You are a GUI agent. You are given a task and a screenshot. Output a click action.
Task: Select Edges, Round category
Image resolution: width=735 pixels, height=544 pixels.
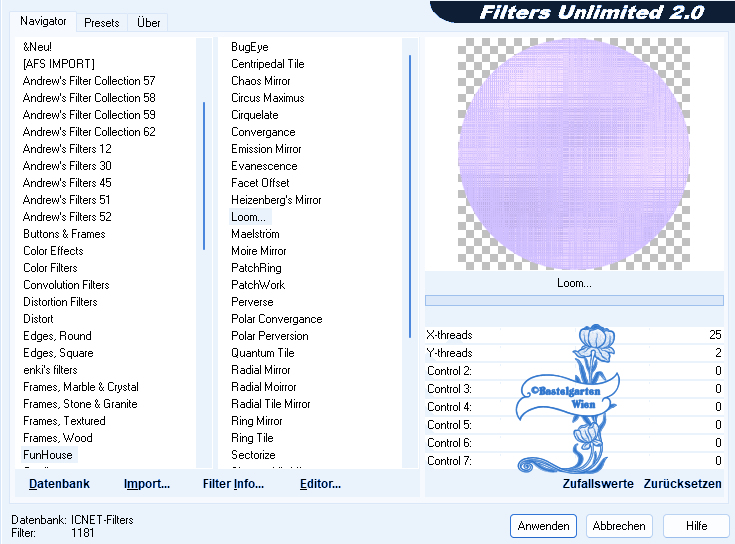pyautogui.click(x=57, y=336)
